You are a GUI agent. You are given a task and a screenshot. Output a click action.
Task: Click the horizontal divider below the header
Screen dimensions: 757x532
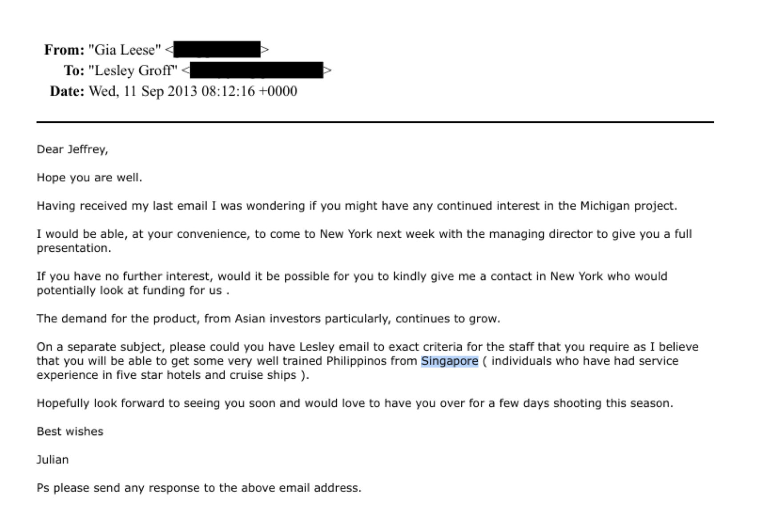[375, 122]
